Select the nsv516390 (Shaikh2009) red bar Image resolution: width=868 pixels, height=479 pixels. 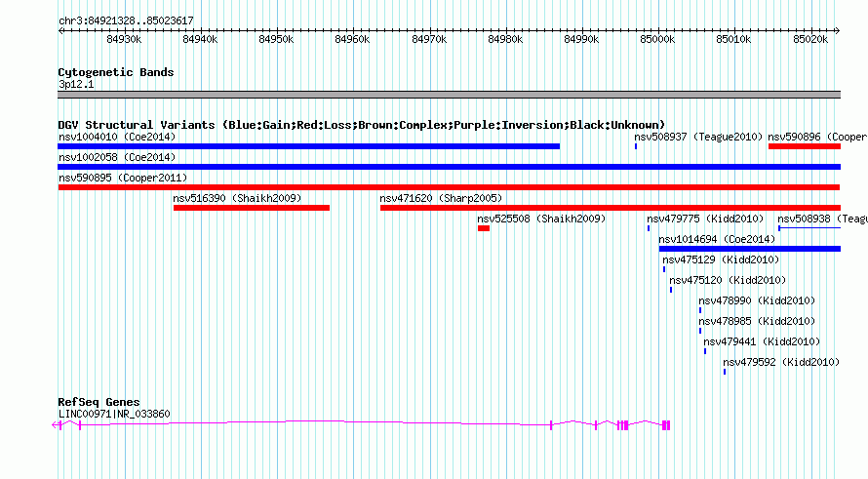click(x=252, y=208)
